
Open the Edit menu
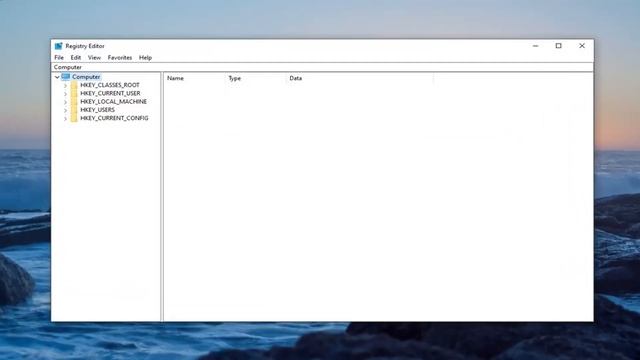(x=76, y=58)
